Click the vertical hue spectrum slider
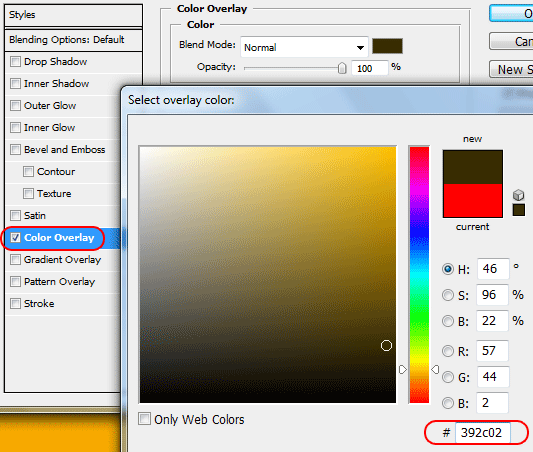The width and height of the screenshot is (533, 452). coord(419,275)
